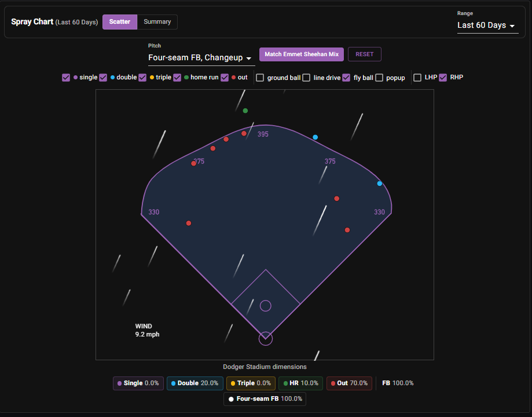
Task: Click blue double dot near right field line
Action: click(x=380, y=184)
